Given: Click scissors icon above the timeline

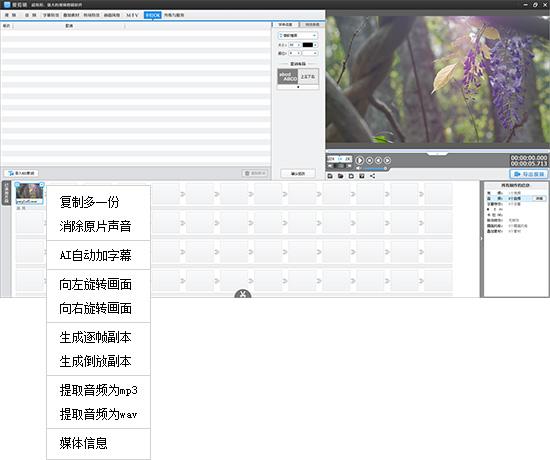Looking at the screenshot, I should 243,294.
